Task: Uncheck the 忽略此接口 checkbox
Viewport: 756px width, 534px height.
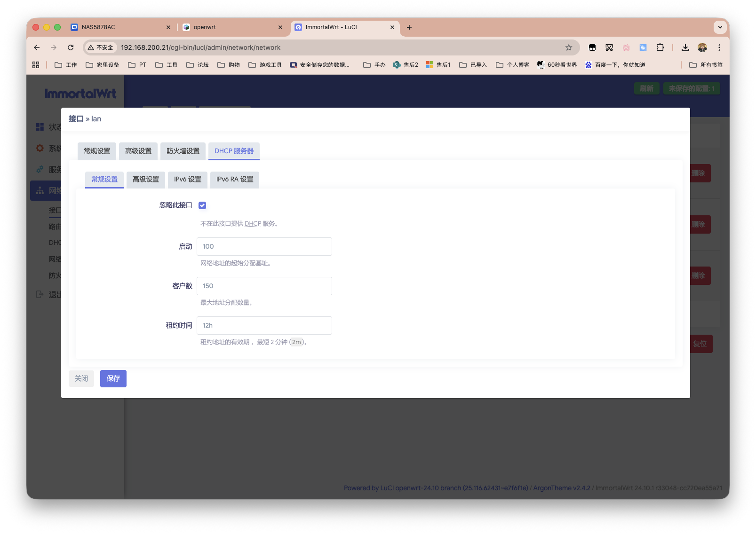Action: 202,205
